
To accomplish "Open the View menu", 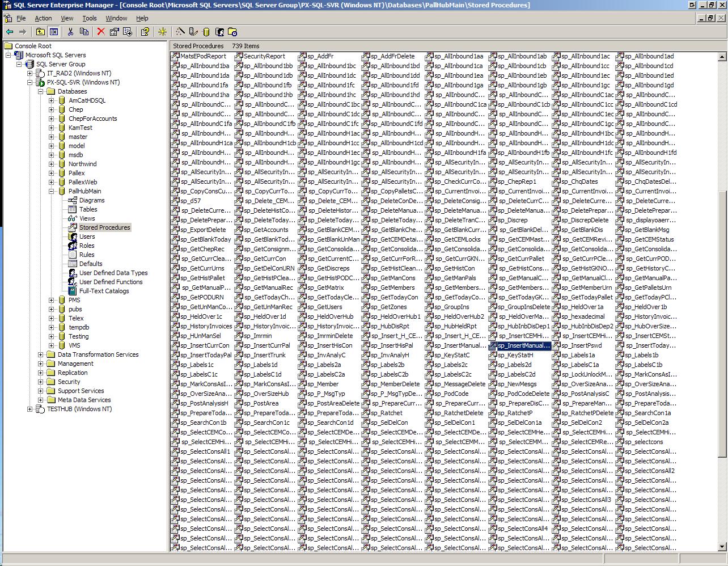I will click(67, 18).
